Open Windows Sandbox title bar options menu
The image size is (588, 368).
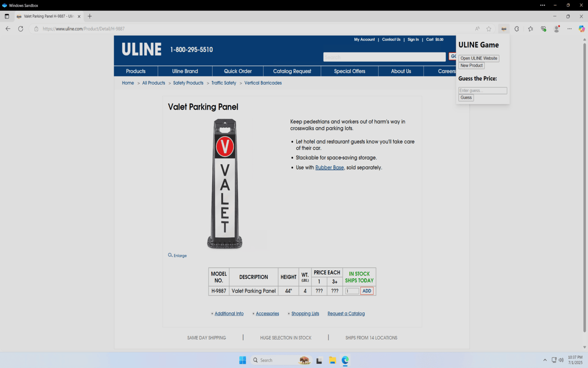pos(543,5)
